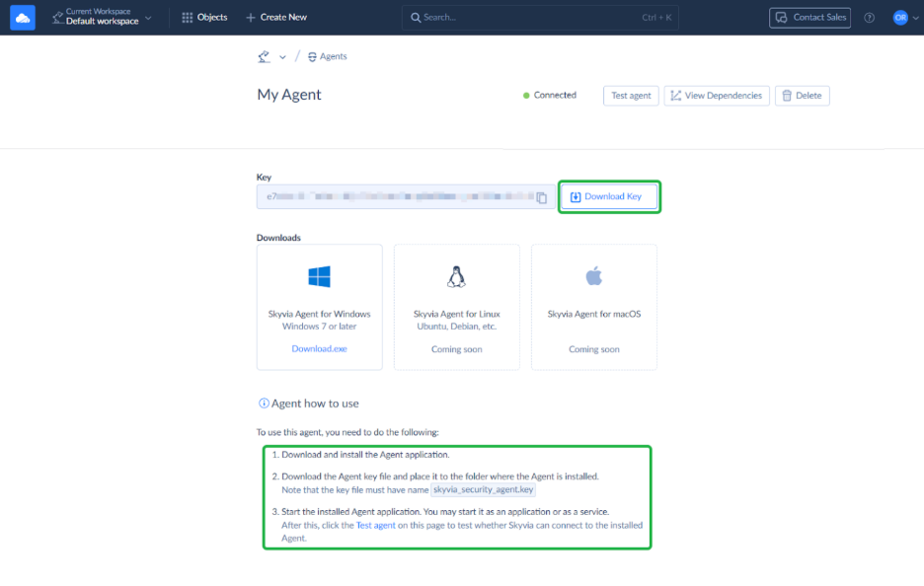Focus the top Search field
The height and width of the screenshot is (586, 924).
(541, 18)
